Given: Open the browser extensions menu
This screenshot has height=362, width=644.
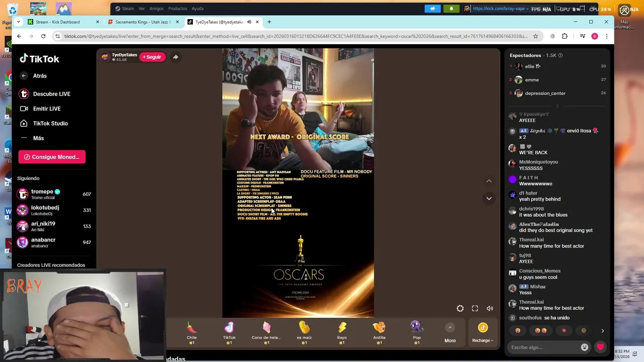Looking at the screenshot, I should pos(565,36).
